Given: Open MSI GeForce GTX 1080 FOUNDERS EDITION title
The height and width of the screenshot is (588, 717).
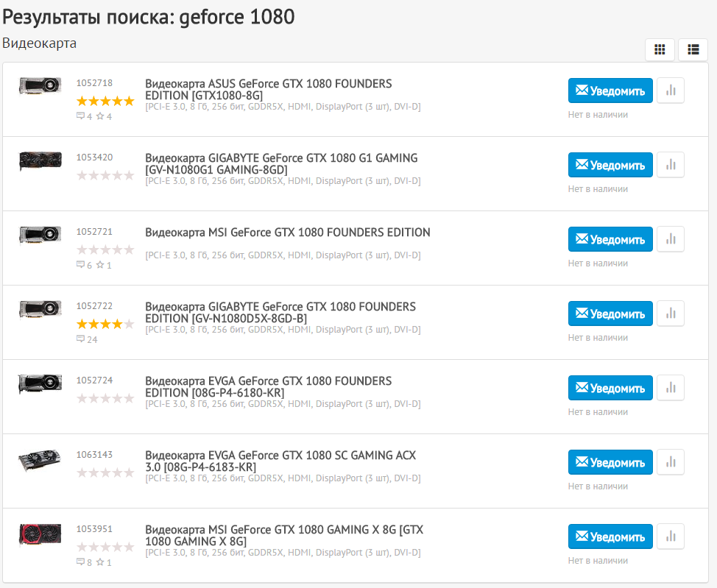Looking at the screenshot, I should coord(288,233).
